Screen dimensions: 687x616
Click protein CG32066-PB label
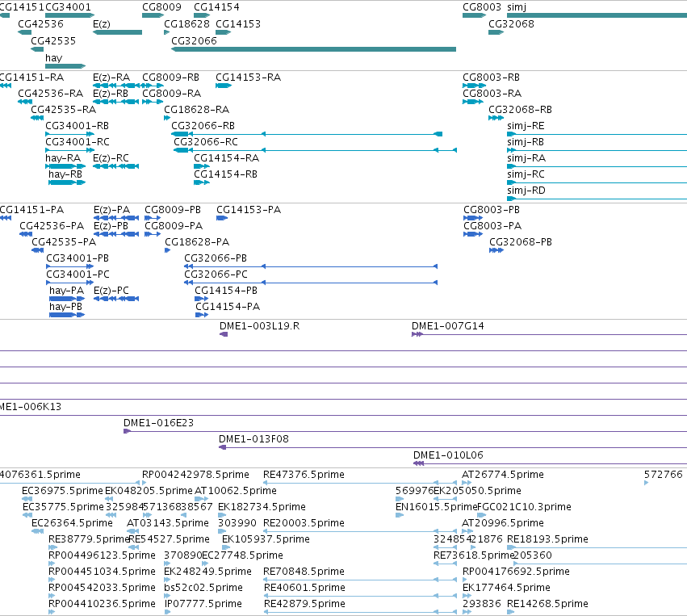point(215,258)
